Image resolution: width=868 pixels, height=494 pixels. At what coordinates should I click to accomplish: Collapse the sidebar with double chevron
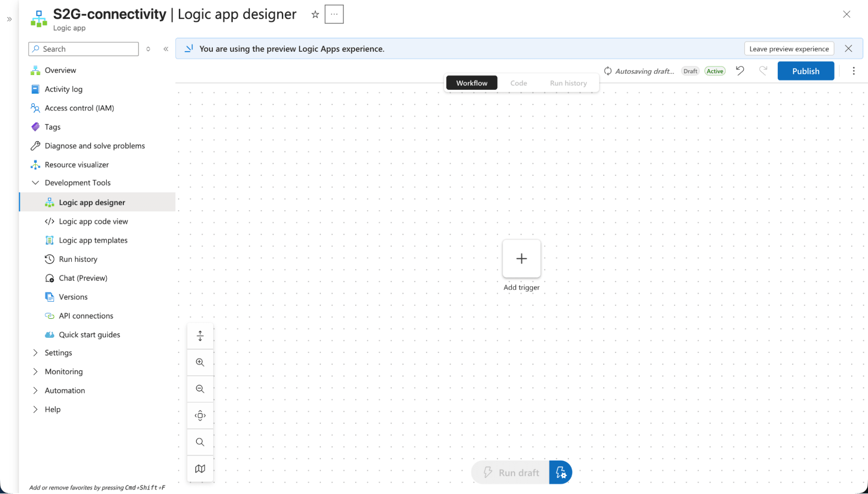click(x=166, y=49)
